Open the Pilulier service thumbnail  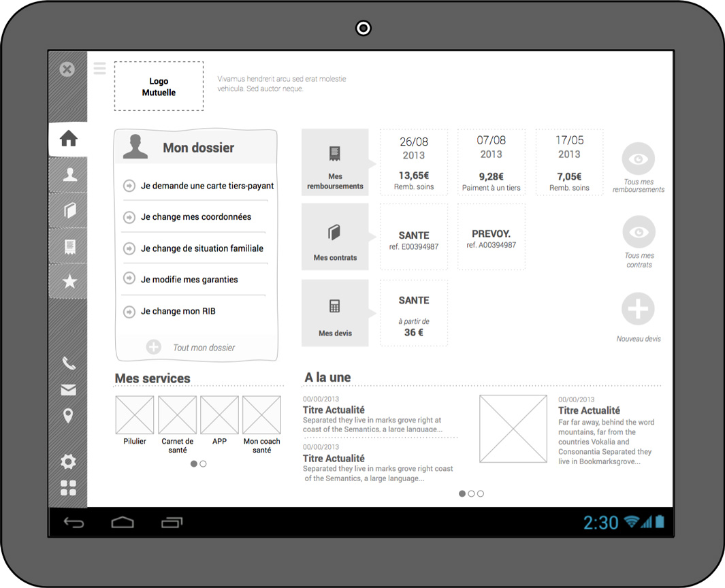coord(135,415)
